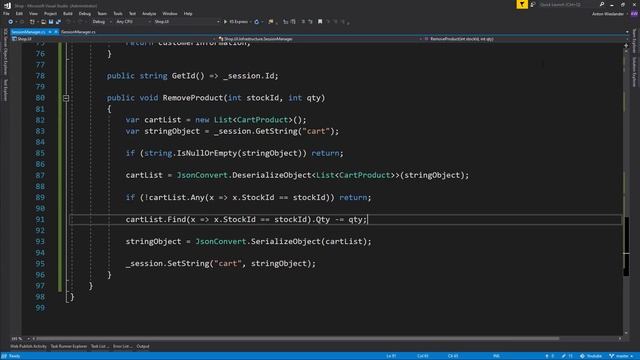Screen dimensions: 640x360
Task: Click the Visual Studio logo icon
Action: (x=7, y=5)
